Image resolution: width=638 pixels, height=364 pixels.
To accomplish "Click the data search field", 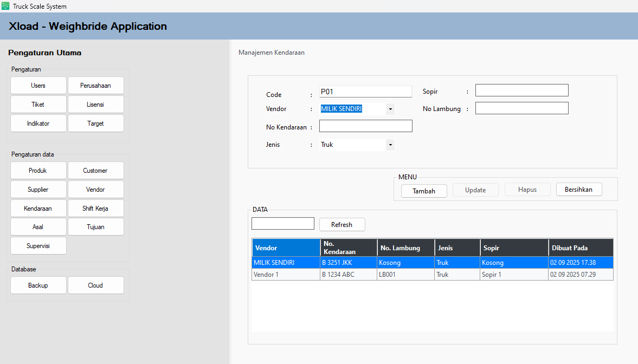I will pos(283,223).
